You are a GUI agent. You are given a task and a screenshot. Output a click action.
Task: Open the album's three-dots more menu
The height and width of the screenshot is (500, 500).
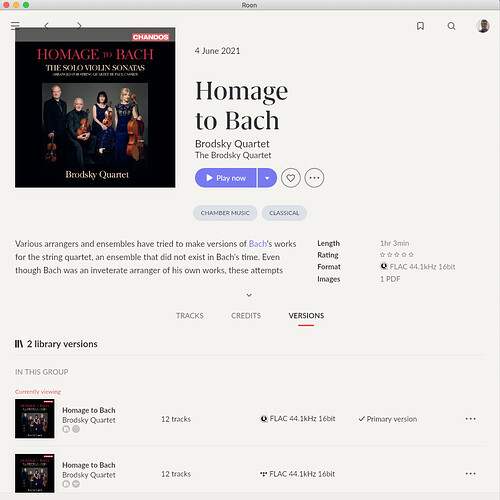coord(314,178)
